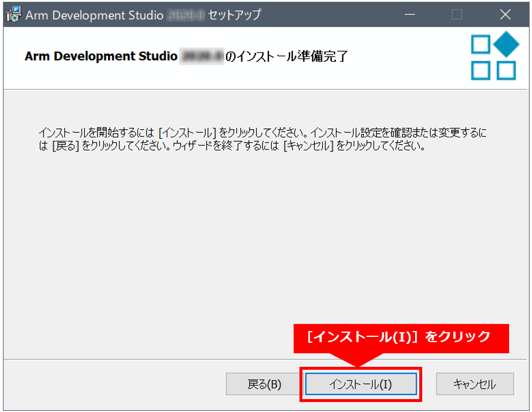Click the instruction paragraph starting インストールを開始するには
The image size is (532, 412).
click(x=262, y=139)
